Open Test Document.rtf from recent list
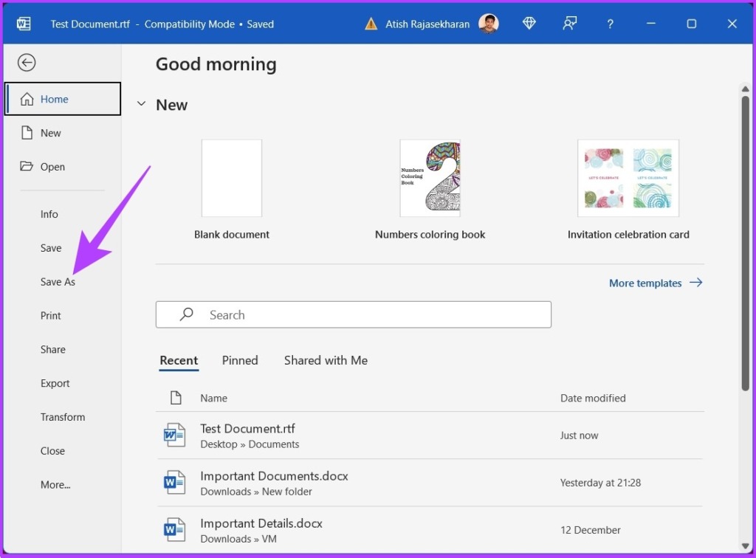756x558 pixels. pyautogui.click(x=247, y=429)
